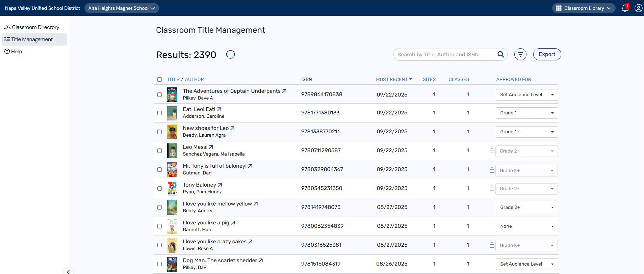Collapse the sidebar with double chevron
644x274 pixels.
(69, 271)
